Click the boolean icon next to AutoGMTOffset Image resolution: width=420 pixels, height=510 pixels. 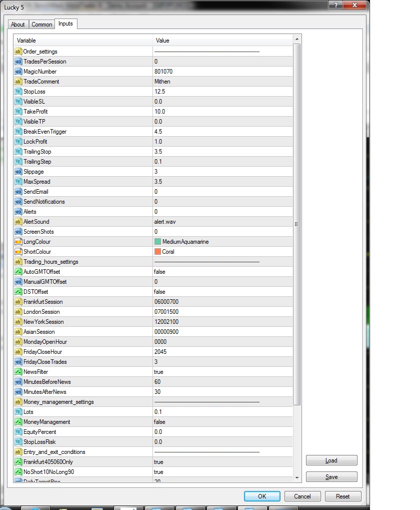point(18,272)
